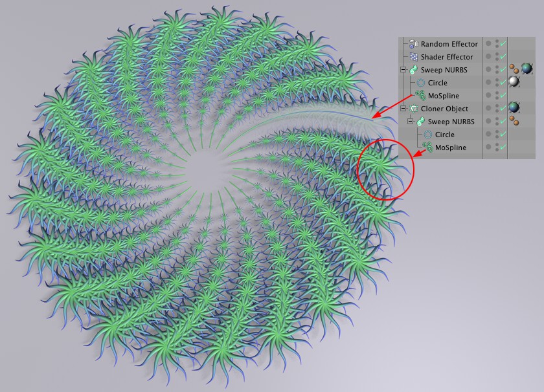Select the "Random Effector" label
The image size is (544, 392).
pos(449,44)
